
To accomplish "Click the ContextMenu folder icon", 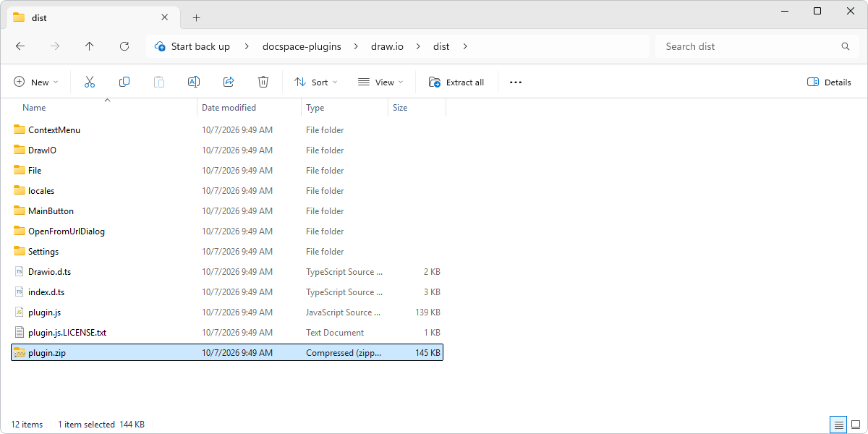I will [20, 130].
